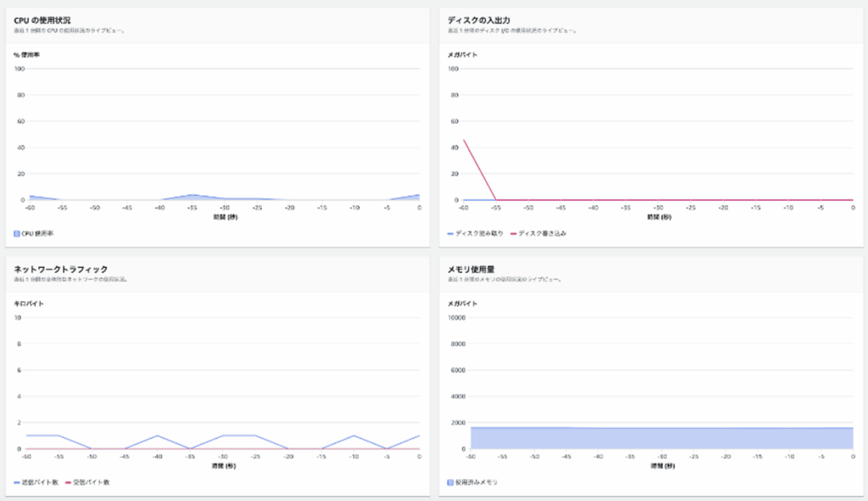Click the CPU chart description subtitle text
868x501 pixels.
70,31
